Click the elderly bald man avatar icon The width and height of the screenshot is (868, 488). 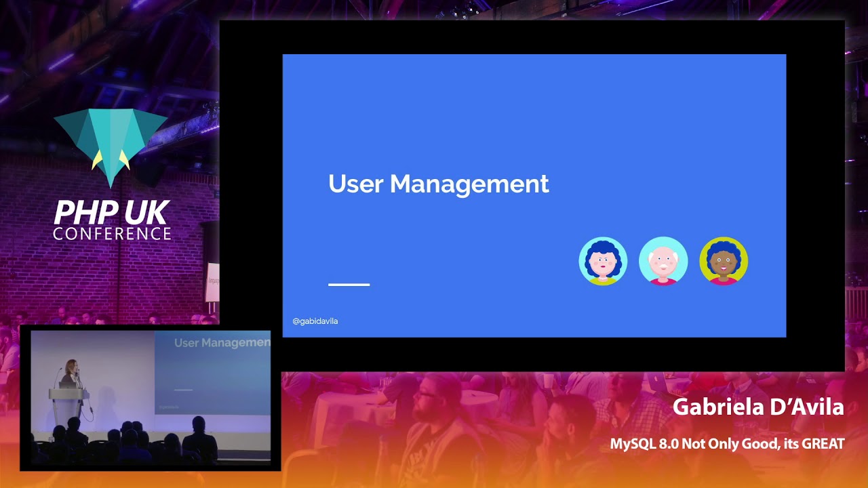[x=663, y=261]
